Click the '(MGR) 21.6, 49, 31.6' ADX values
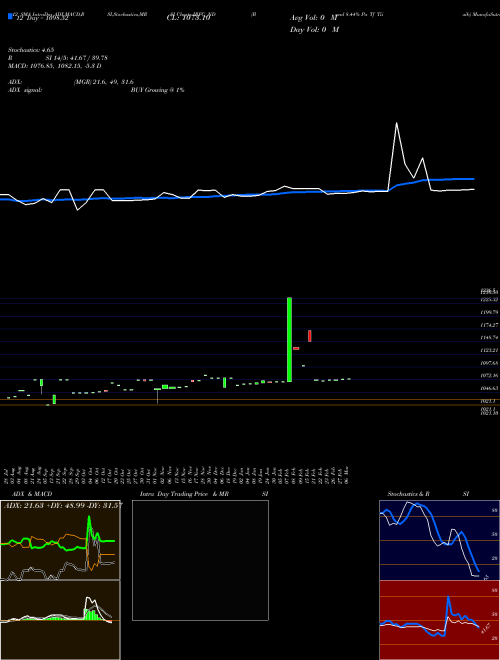This screenshot has height=660, width=500. [104, 82]
